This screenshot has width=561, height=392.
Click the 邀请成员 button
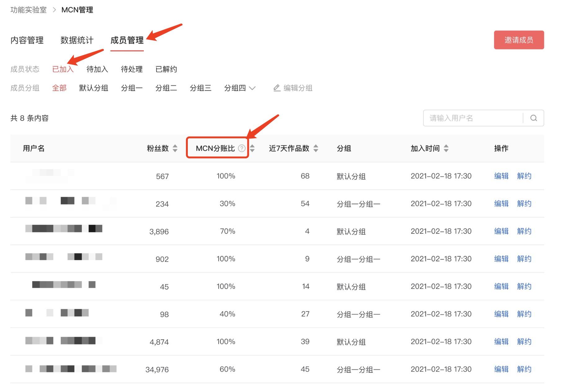pos(519,40)
